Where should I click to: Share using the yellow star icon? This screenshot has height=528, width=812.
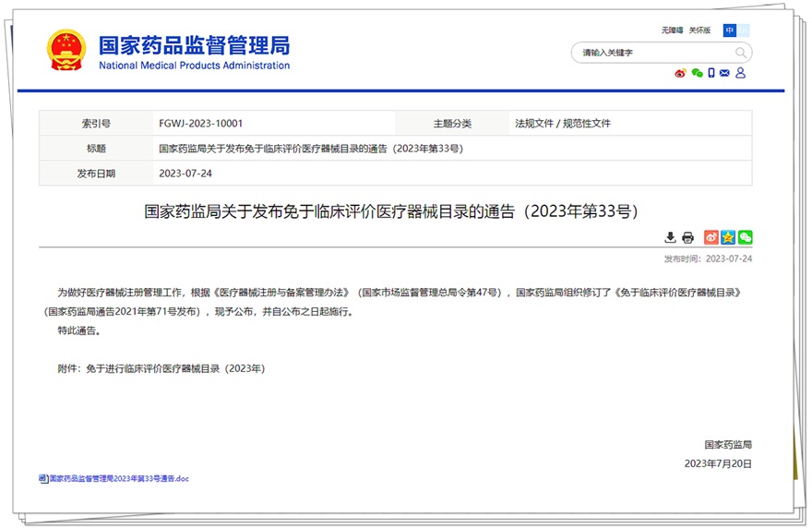point(728,237)
